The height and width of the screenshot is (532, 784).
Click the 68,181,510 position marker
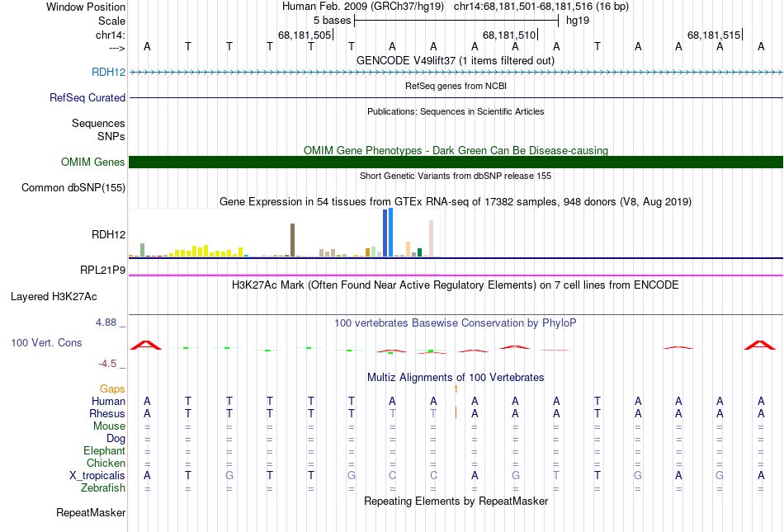click(510, 35)
